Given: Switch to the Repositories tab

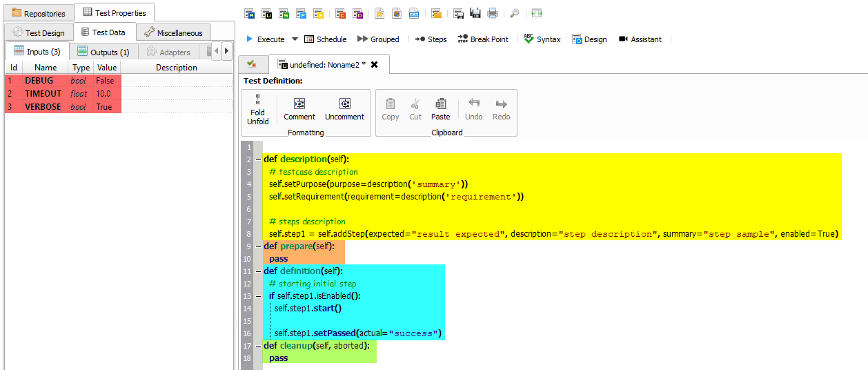Looking at the screenshot, I should point(38,13).
